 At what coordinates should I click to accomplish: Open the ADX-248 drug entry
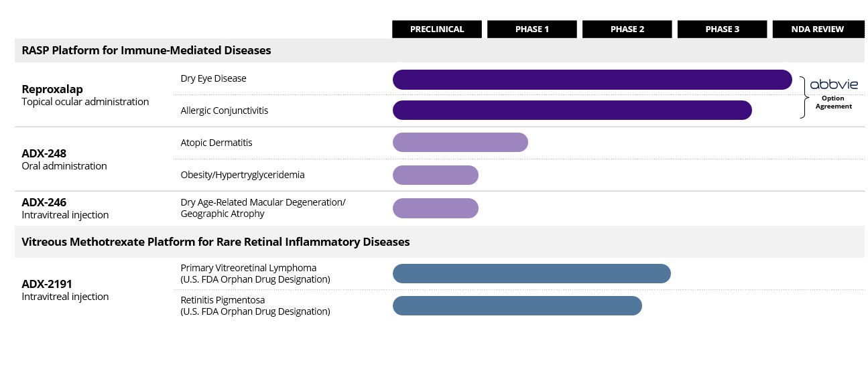point(44,153)
